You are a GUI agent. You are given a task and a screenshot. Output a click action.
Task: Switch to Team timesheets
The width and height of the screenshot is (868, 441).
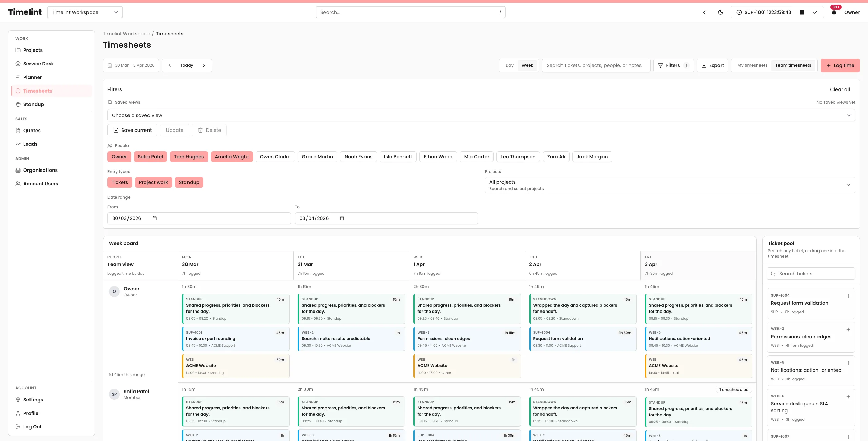pyautogui.click(x=793, y=65)
